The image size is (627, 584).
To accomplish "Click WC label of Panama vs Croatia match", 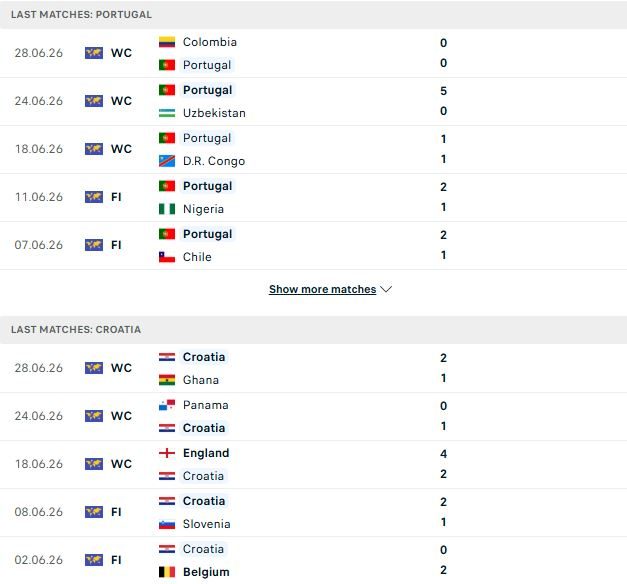I will 121,416.
